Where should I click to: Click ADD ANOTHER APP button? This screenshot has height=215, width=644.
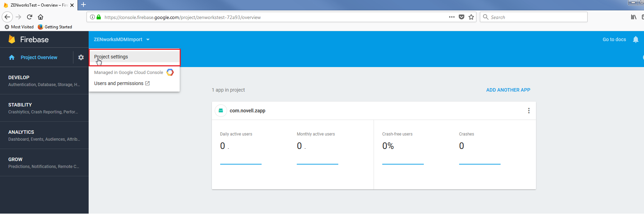coord(508,90)
